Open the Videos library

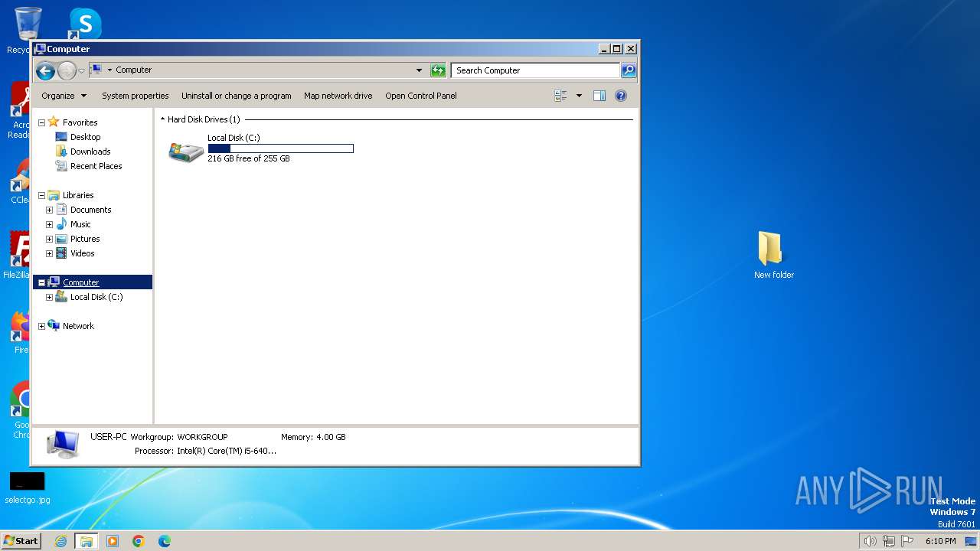coord(82,253)
